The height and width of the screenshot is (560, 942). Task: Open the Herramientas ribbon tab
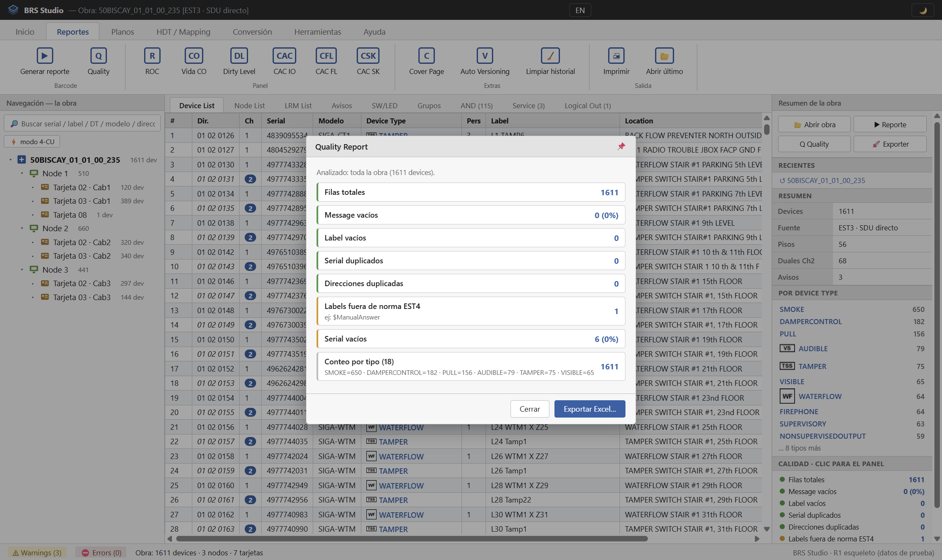click(317, 32)
